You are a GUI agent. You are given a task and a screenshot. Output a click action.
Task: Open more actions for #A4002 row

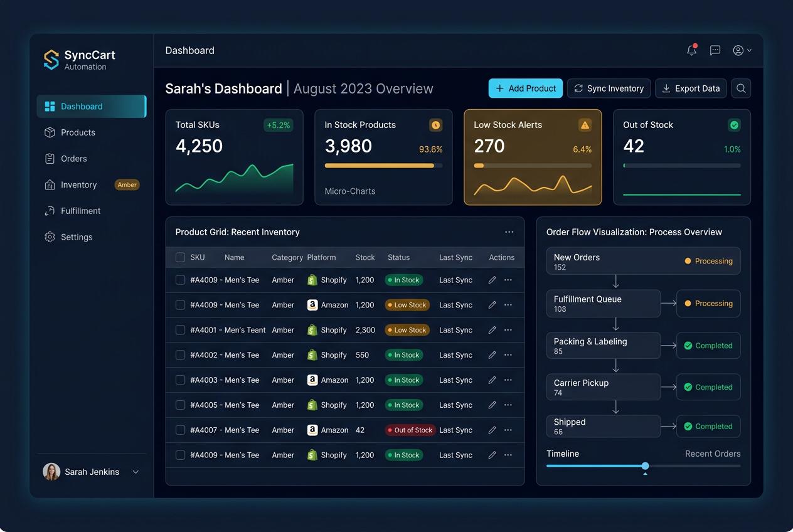[508, 355]
